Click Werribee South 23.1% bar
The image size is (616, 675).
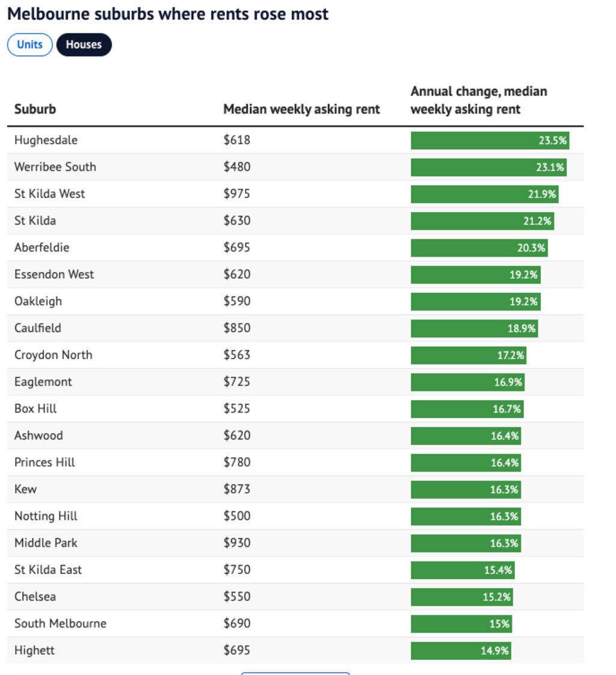tap(488, 167)
